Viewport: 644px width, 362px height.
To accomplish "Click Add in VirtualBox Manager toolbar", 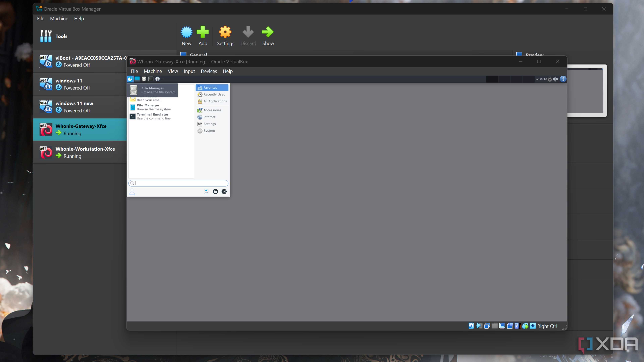I will tap(203, 36).
